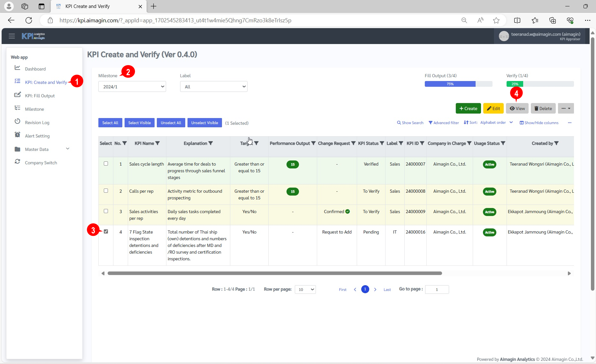Check the Calls per rep row checkbox
Image resolution: width=596 pixels, height=364 pixels.
[x=106, y=191]
